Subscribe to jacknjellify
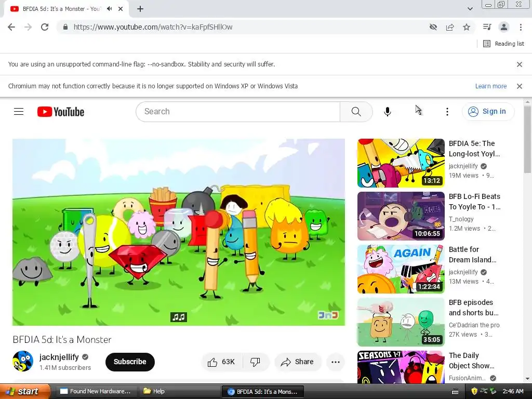This screenshot has height=399, width=532. pyautogui.click(x=130, y=362)
